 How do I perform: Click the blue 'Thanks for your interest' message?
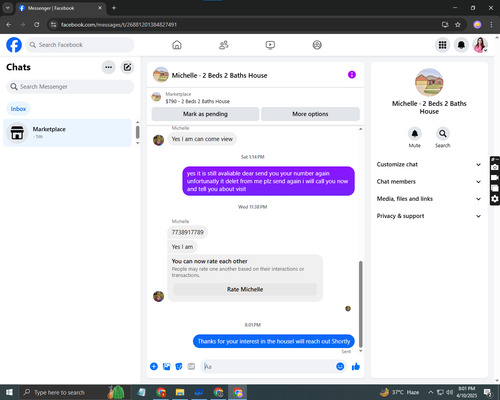[x=274, y=341]
